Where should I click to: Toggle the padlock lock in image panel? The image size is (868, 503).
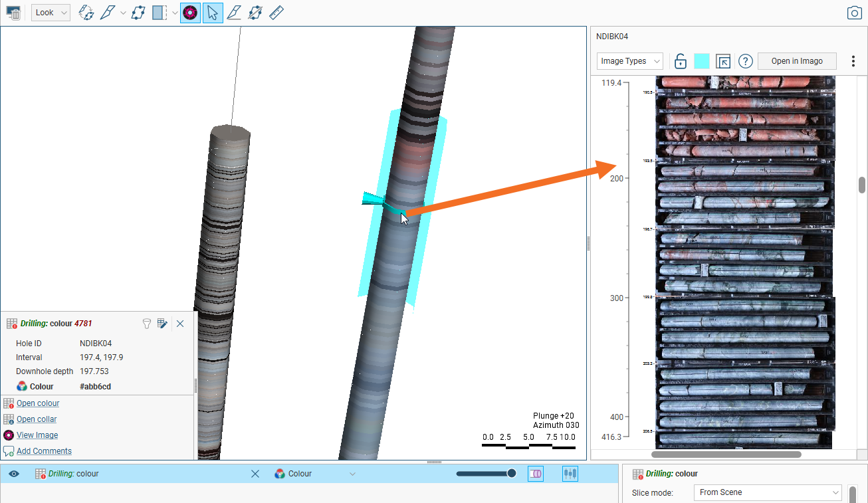pos(680,61)
